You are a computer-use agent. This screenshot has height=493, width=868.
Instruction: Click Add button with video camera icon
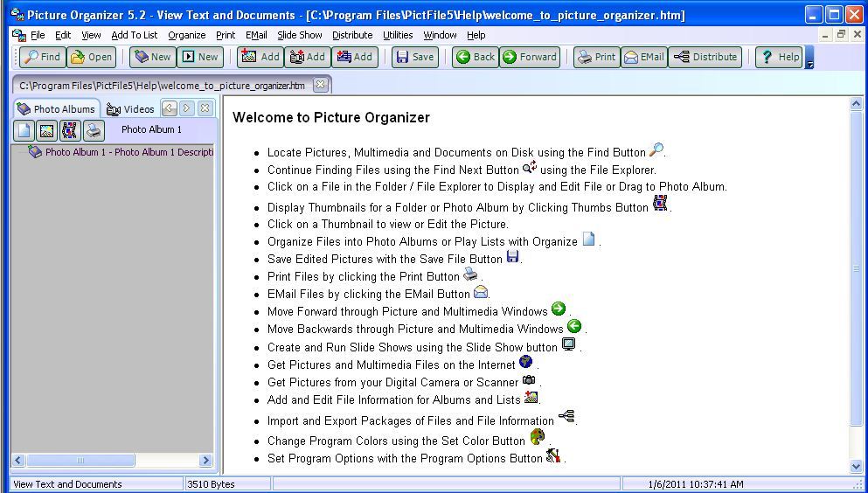click(308, 57)
